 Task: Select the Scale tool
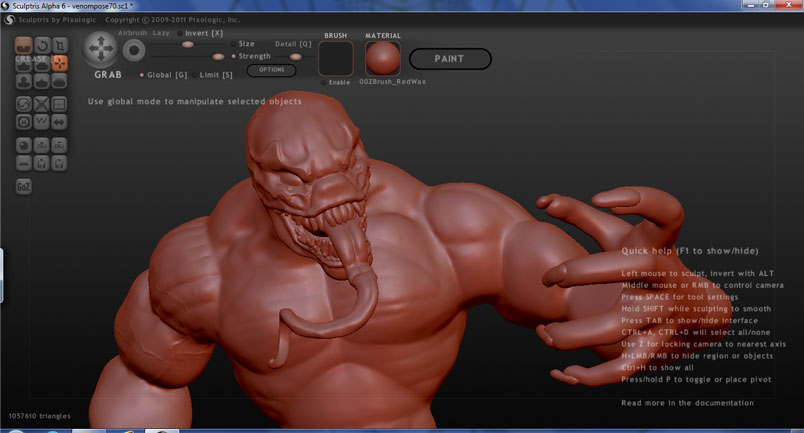pyautogui.click(x=59, y=46)
